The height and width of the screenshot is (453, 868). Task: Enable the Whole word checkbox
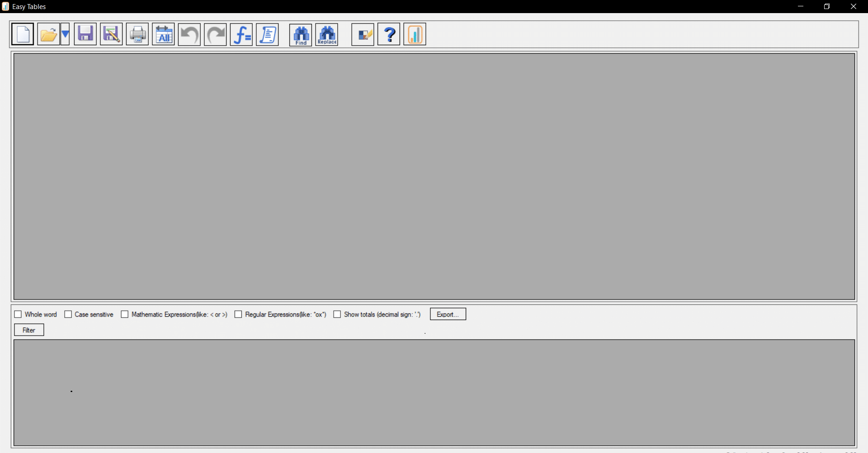18,314
